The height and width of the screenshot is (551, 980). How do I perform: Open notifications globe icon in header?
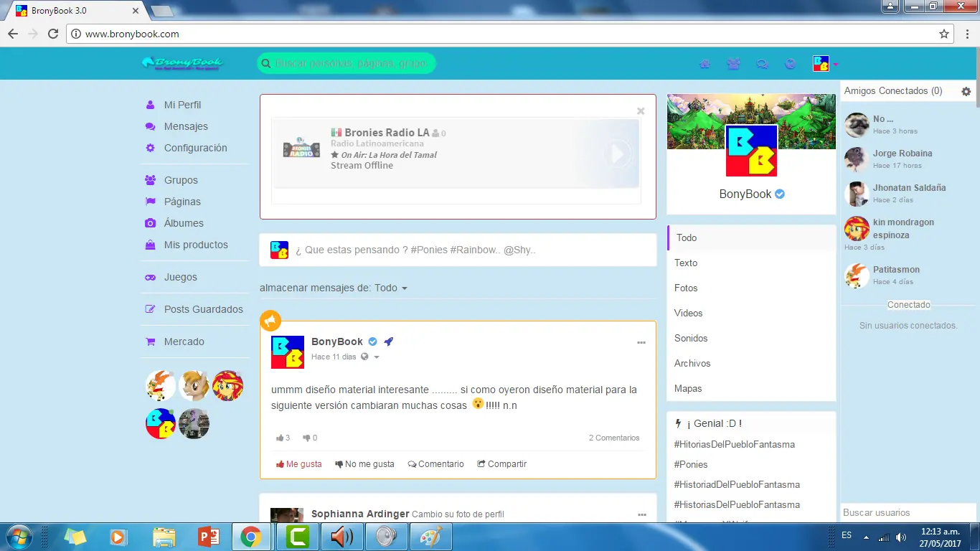click(x=791, y=63)
